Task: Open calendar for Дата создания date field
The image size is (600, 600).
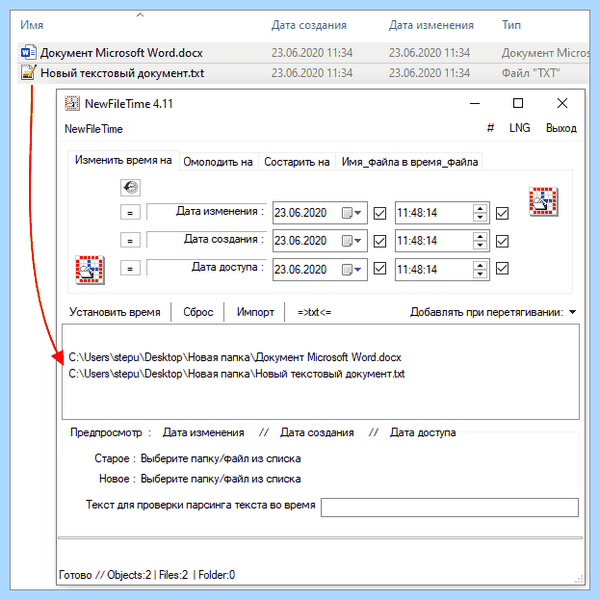Action: pyautogui.click(x=352, y=241)
